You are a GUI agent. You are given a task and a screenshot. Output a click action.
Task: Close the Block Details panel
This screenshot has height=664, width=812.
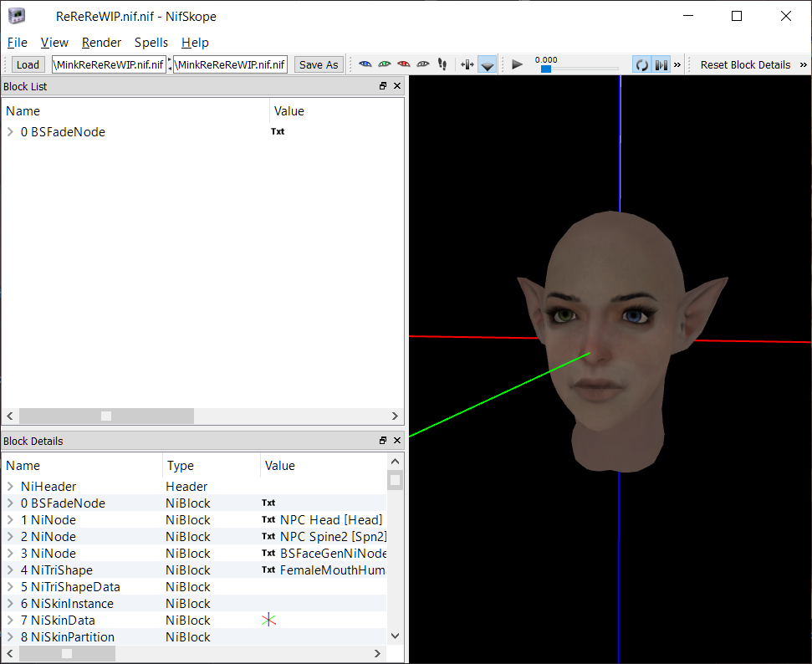[x=397, y=440]
